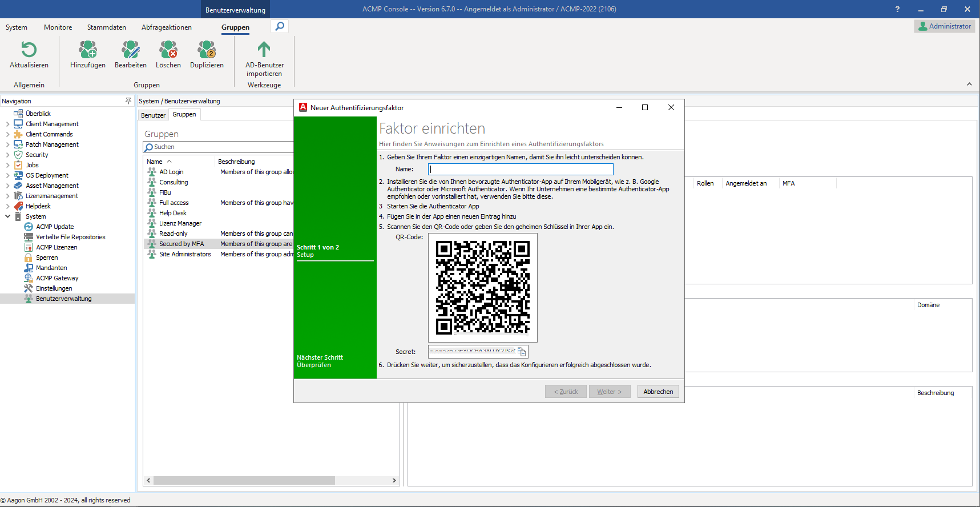The image size is (980, 507).
Task: Add a group with Hinzufügen icon
Action: pos(88,50)
